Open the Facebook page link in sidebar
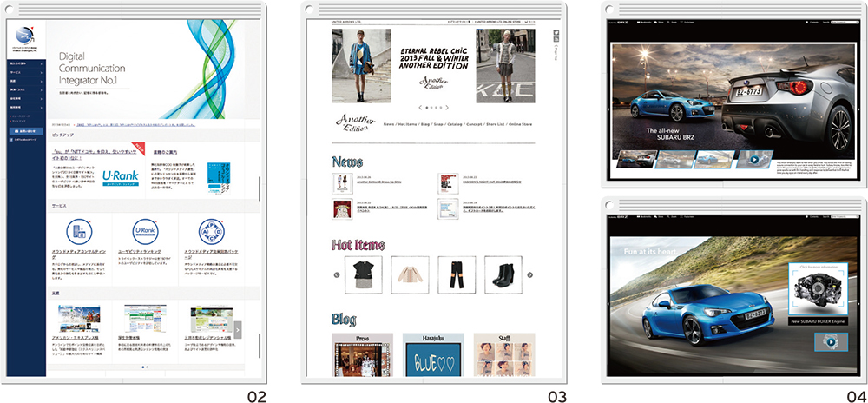The image size is (868, 403). coord(23,142)
